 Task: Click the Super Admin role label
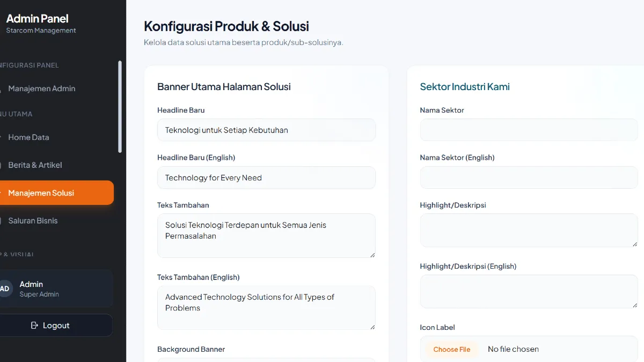pyautogui.click(x=39, y=294)
